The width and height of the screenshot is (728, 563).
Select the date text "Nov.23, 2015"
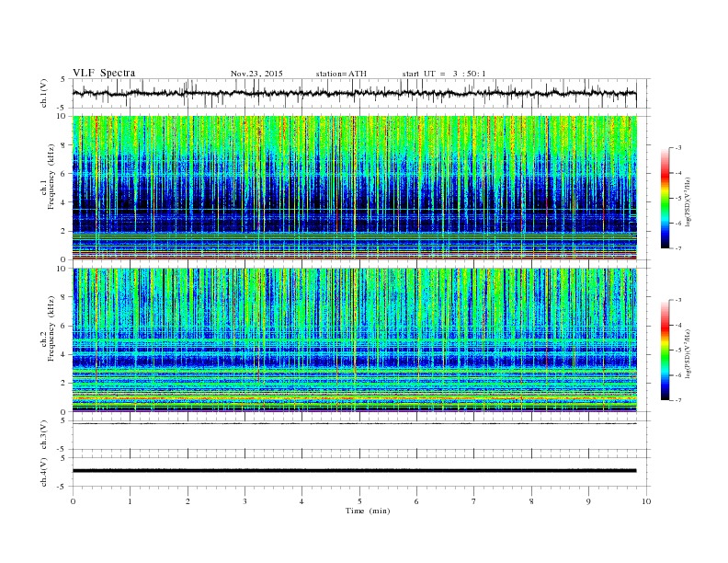(x=256, y=74)
